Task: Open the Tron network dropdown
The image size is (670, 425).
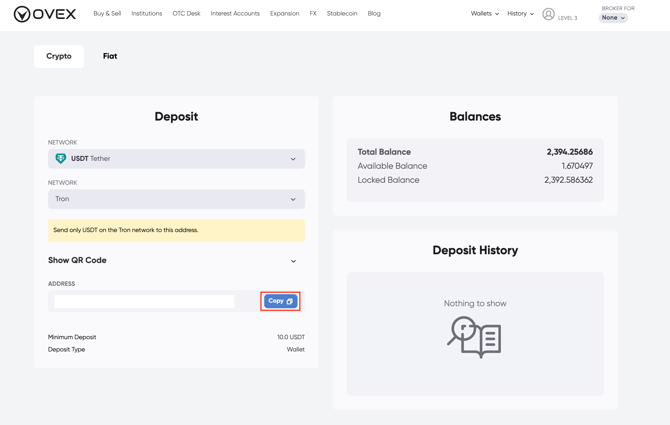Action: pyautogui.click(x=176, y=199)
